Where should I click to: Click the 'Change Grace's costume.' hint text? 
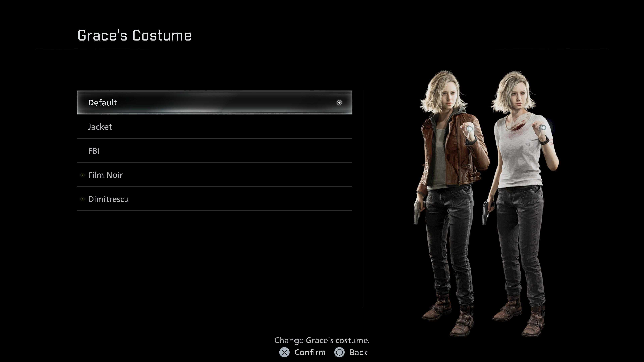322,340
